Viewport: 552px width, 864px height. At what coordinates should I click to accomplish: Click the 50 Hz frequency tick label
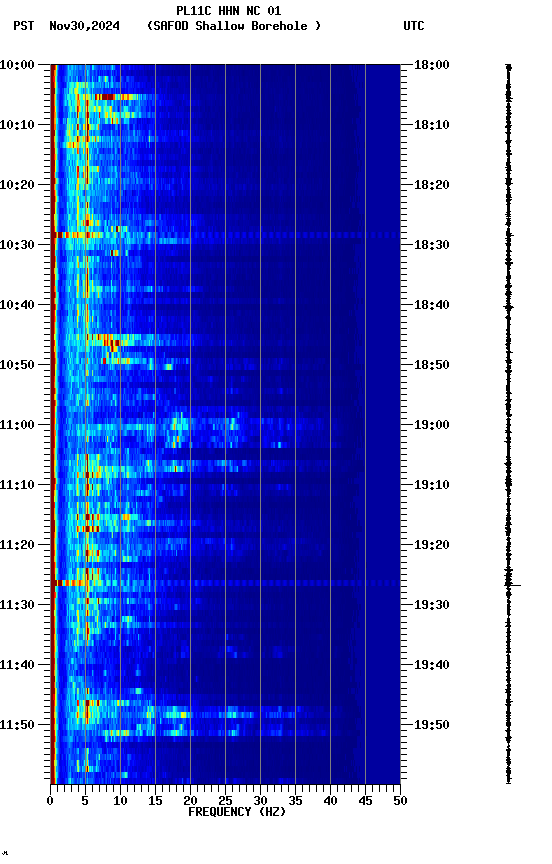(x=400, y=802)
